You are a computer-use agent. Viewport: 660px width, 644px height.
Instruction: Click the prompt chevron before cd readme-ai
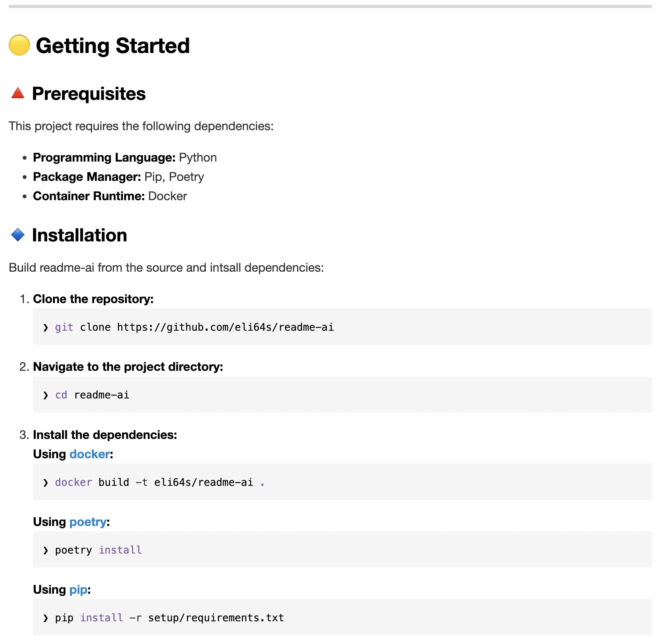[46, 395]
